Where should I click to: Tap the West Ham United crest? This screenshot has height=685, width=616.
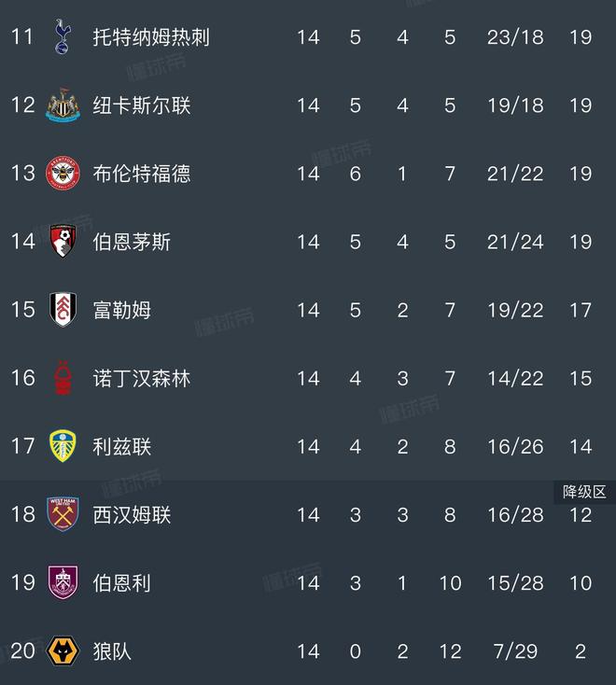pyautogui.click(x=63, y=514)
